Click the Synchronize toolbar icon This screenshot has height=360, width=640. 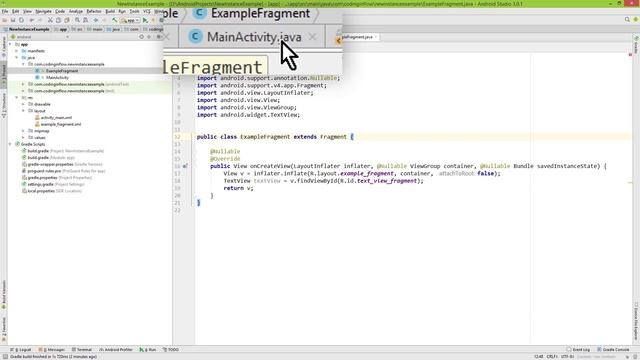[x=21, y=20]
